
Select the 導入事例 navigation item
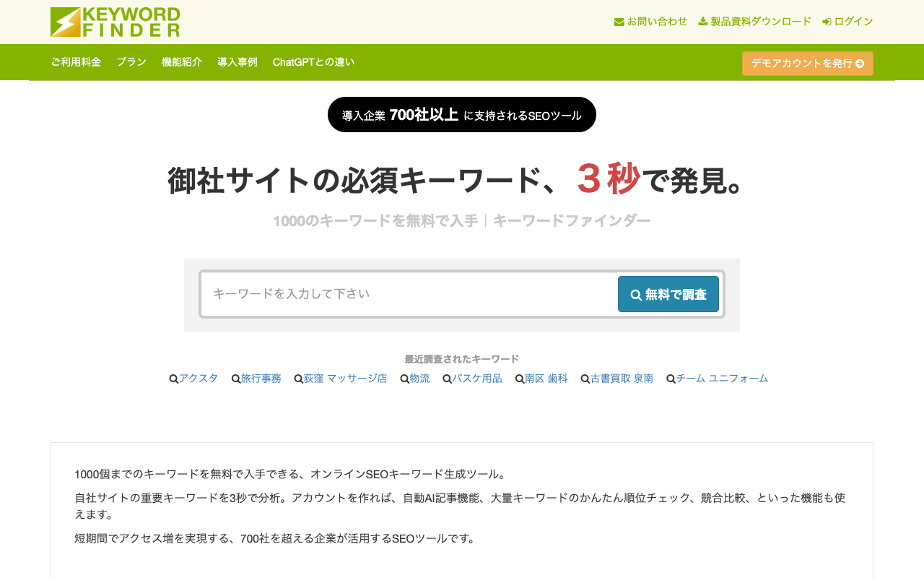(237, 62)
